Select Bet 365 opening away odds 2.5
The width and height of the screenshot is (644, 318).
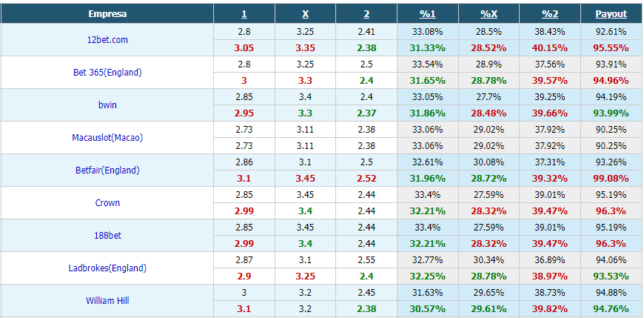pos(366,64)
